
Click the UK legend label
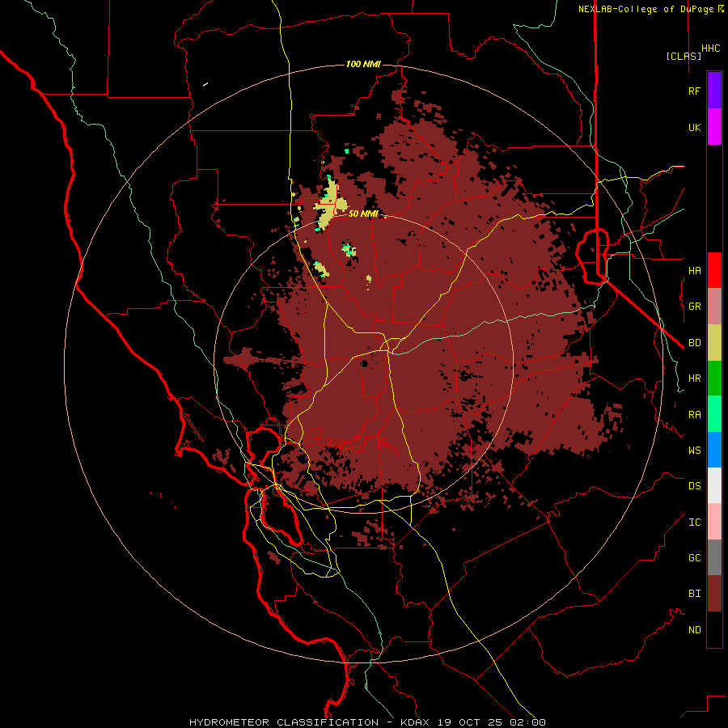coord(695,127)
